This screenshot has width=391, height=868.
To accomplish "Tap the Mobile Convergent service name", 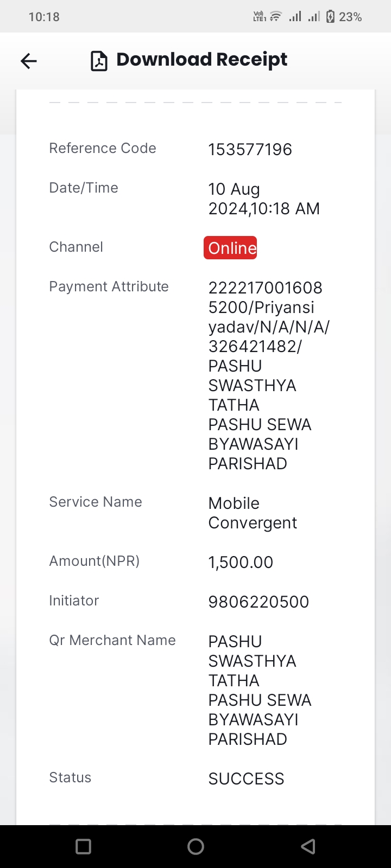I will [x=253, y=513].
